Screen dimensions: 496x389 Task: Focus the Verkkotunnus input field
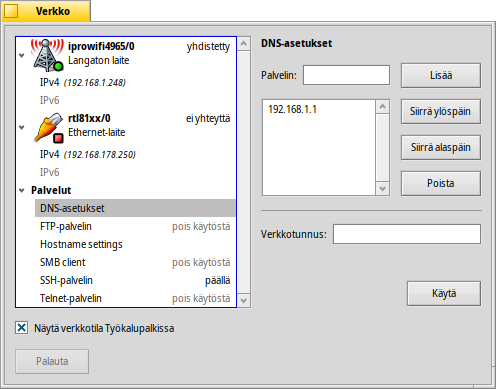[407, 234]
